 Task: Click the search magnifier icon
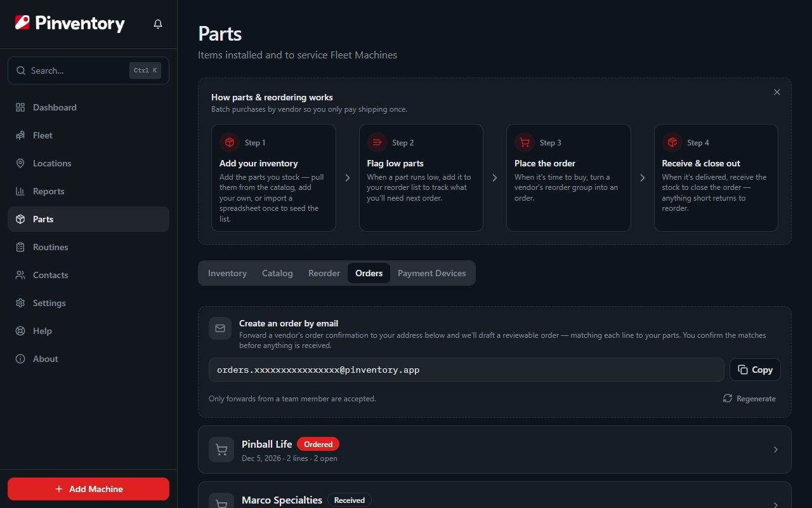[21, 70]
